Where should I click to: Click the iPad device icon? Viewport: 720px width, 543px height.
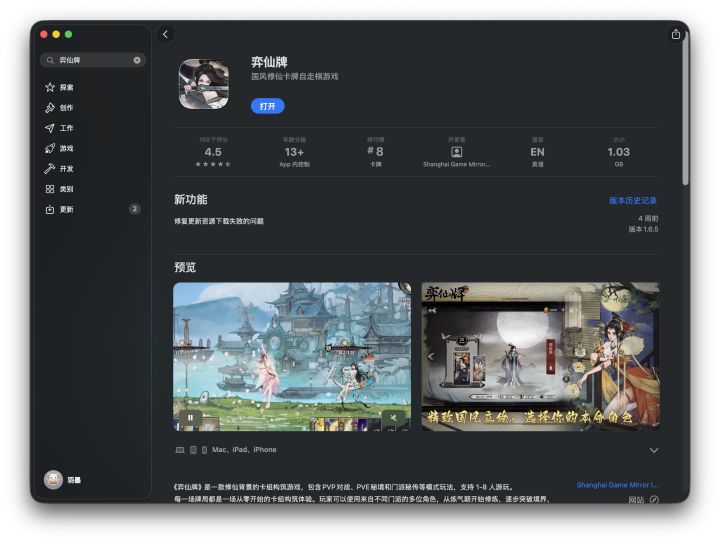coord(193,450)
